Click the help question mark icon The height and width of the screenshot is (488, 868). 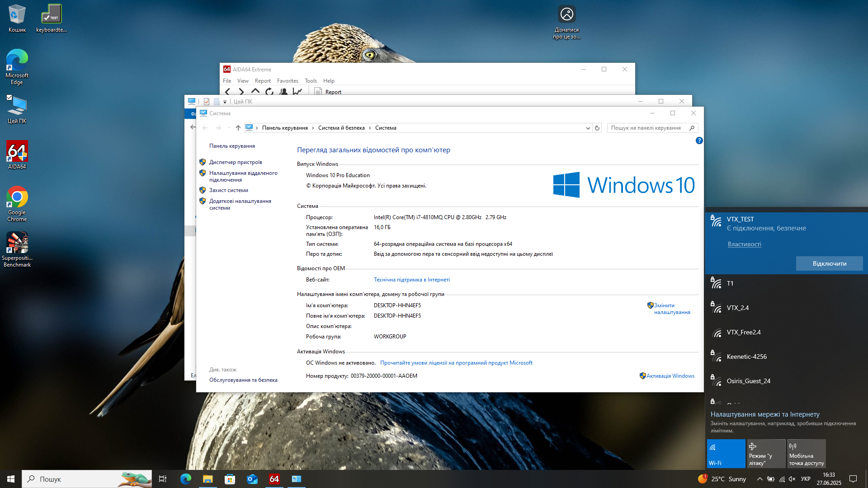pyautogui.click(x=699, y=141)
